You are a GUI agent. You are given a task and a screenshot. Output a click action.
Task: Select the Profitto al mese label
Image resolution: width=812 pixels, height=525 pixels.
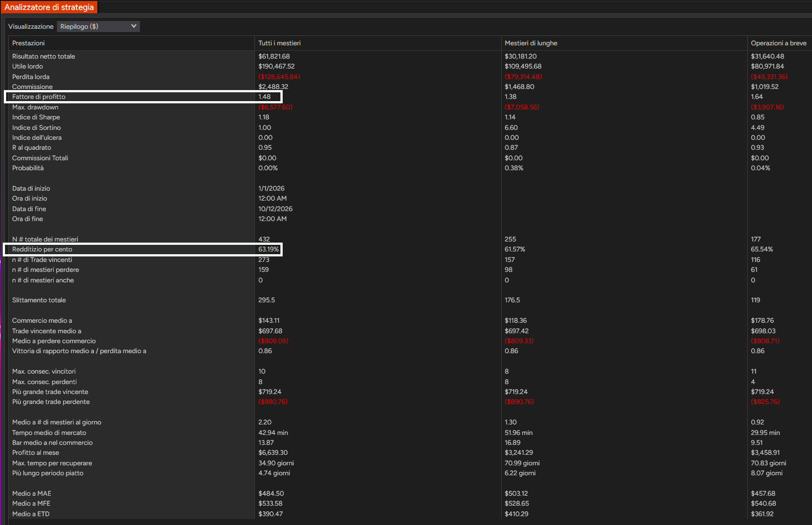(35, 453)
